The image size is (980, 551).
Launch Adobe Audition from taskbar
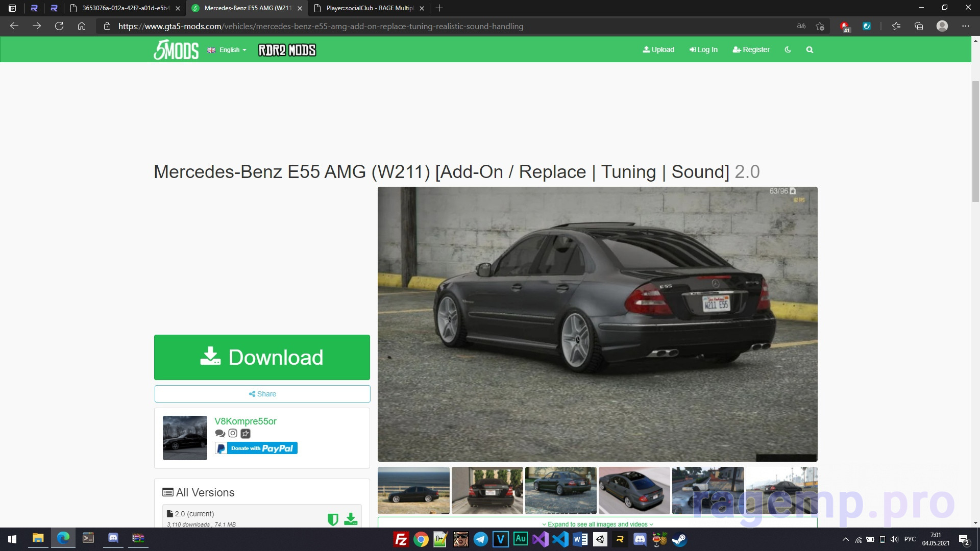tap(521, 539)
